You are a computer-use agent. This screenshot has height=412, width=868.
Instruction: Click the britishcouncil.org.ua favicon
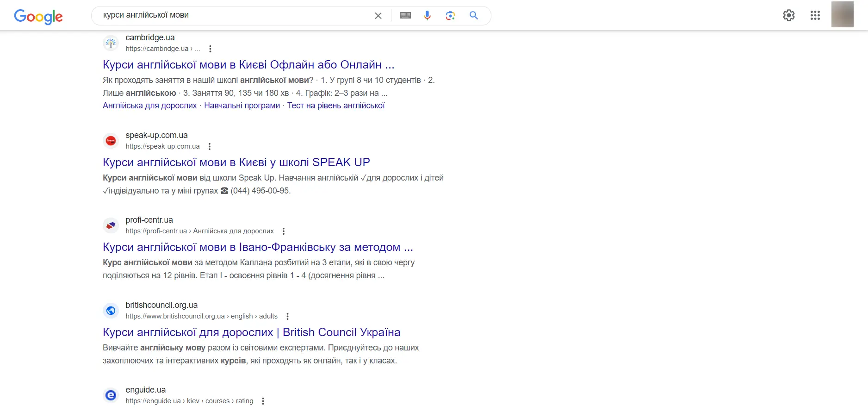(x=111, y=311)
